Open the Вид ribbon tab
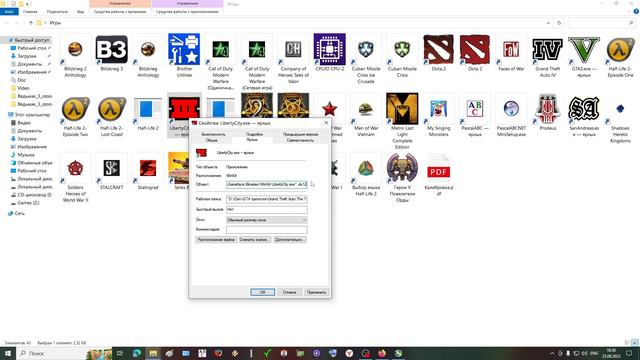Screen dimensions: 640x360 [80, 12]
